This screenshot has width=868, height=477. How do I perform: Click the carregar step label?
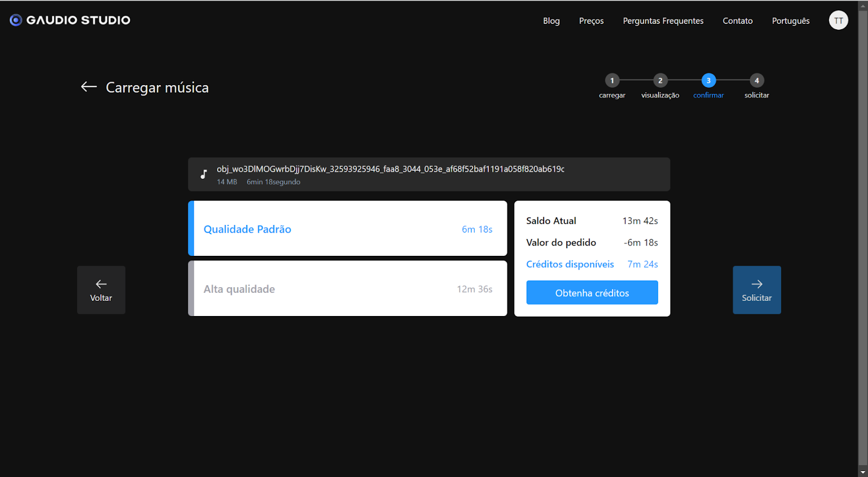[x=612, y=95]
